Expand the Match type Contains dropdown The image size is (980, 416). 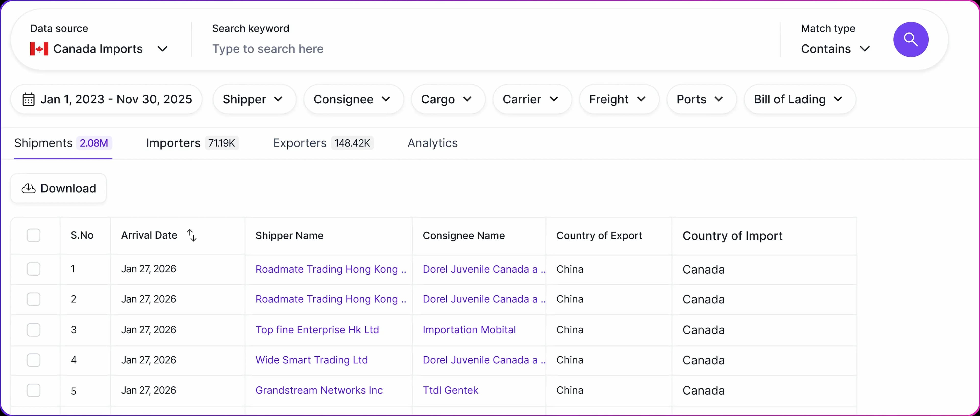point(835,49)
